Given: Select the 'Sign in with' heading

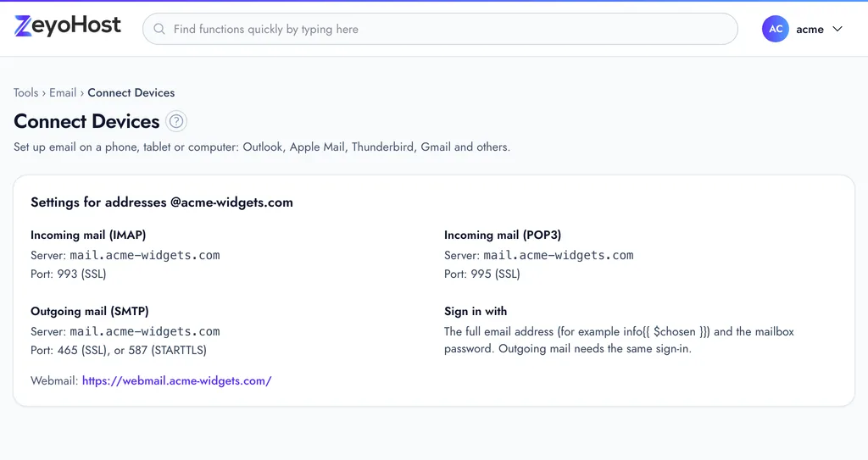Looking at the screenshot, I should point(476,312).
